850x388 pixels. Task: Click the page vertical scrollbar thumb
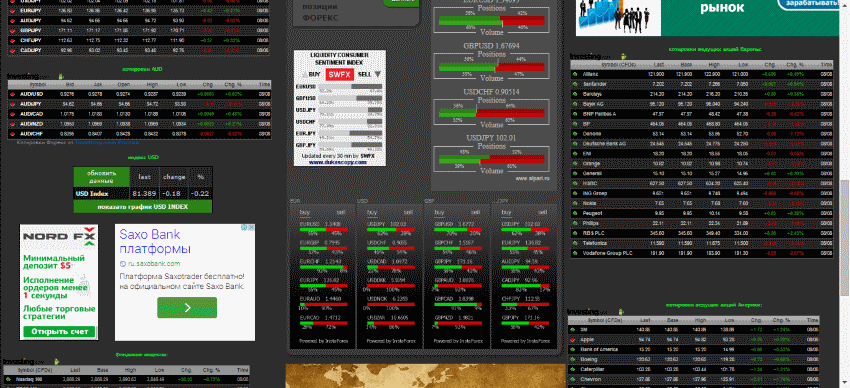(x=845, y=237)
